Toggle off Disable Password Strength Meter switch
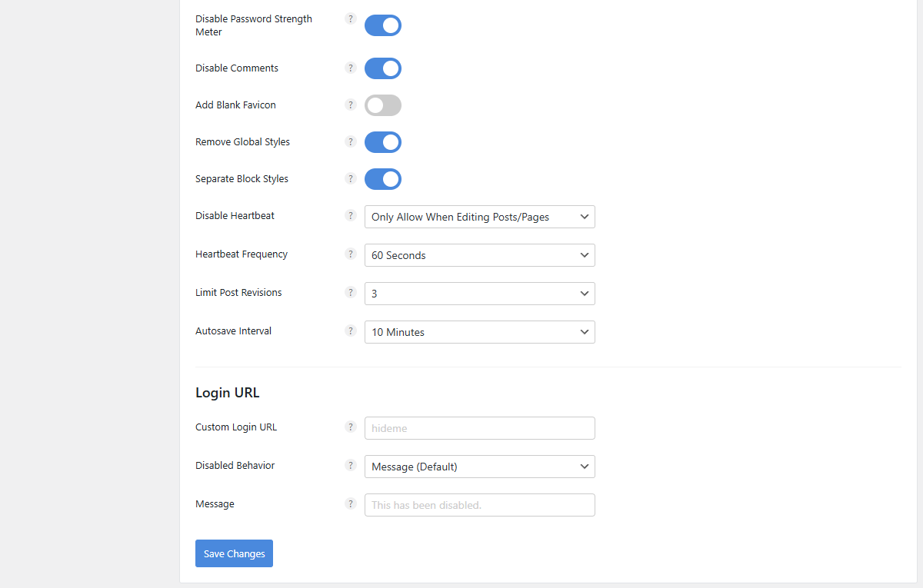Screen dimensions: 923x588 pos(383,25)
